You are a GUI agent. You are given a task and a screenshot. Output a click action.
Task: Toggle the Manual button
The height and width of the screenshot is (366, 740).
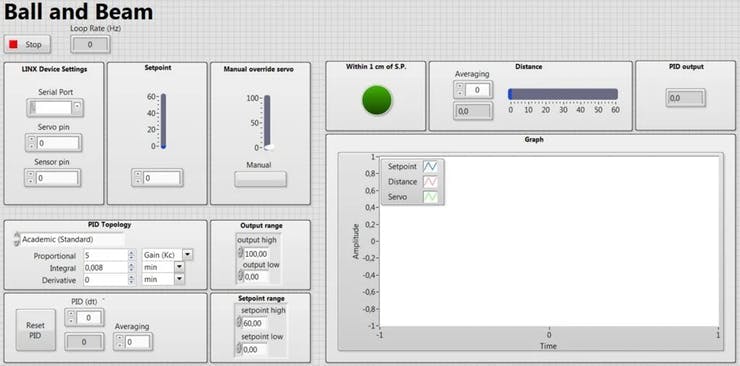click(261, 179)
